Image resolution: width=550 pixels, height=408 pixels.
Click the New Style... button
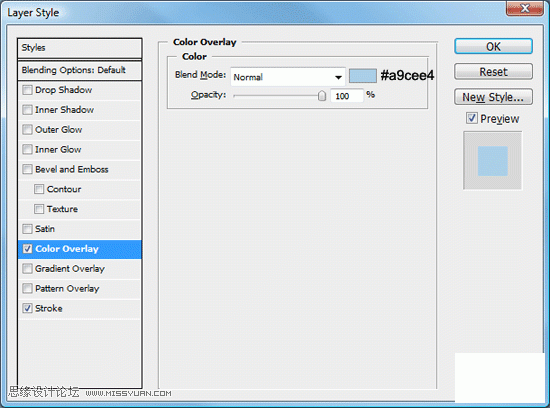click(493, 97)
